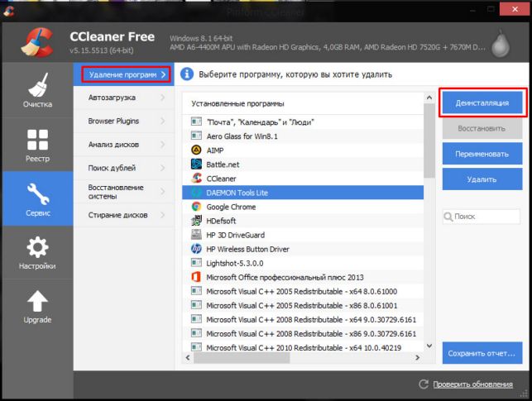Click the Поиск search field

pyautogui.click(x=482, y=217)
